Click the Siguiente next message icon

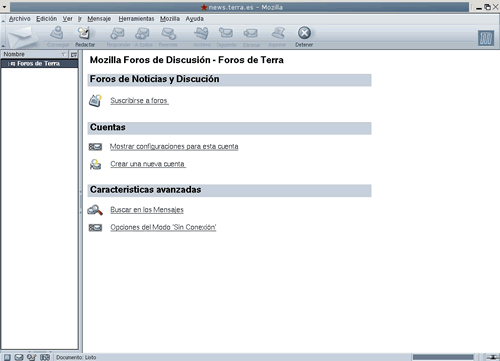[x=226, y=36]
